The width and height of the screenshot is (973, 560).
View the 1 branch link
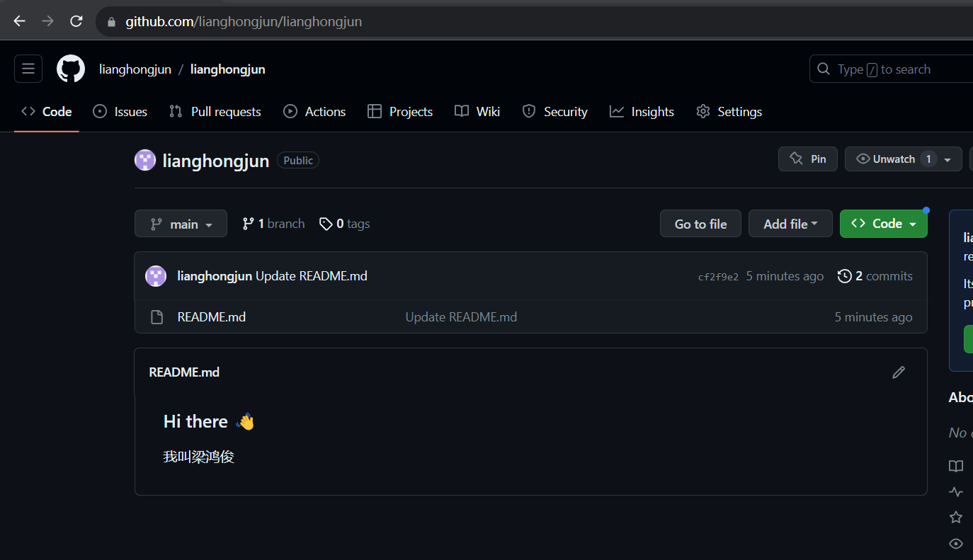point(273,224)
